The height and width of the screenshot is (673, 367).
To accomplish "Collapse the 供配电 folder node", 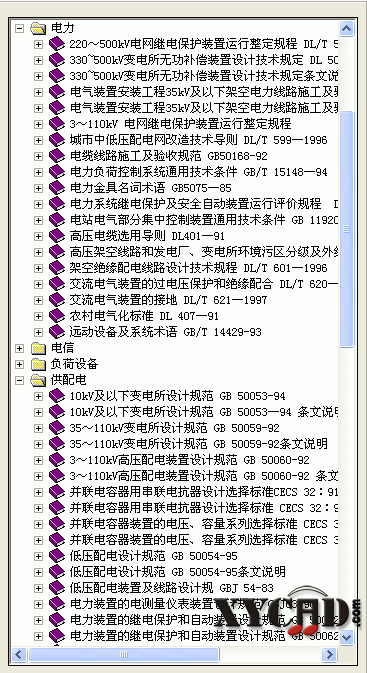I will 19,381.
